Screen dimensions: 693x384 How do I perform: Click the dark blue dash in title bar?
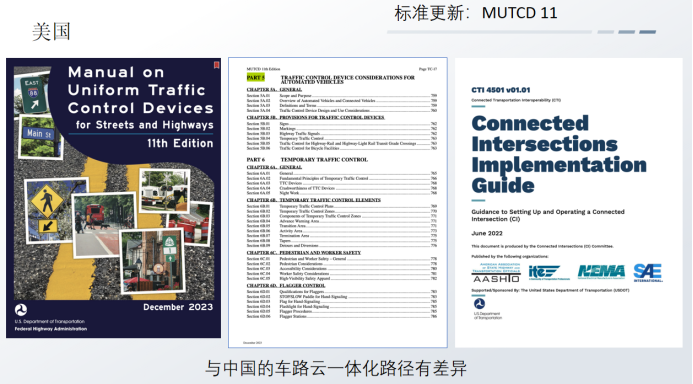(647, 32)
